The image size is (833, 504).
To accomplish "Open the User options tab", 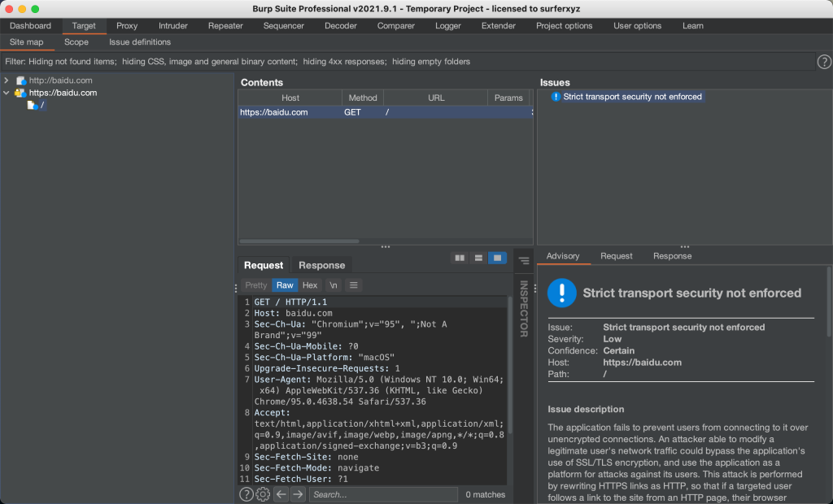I will [638, 25].
